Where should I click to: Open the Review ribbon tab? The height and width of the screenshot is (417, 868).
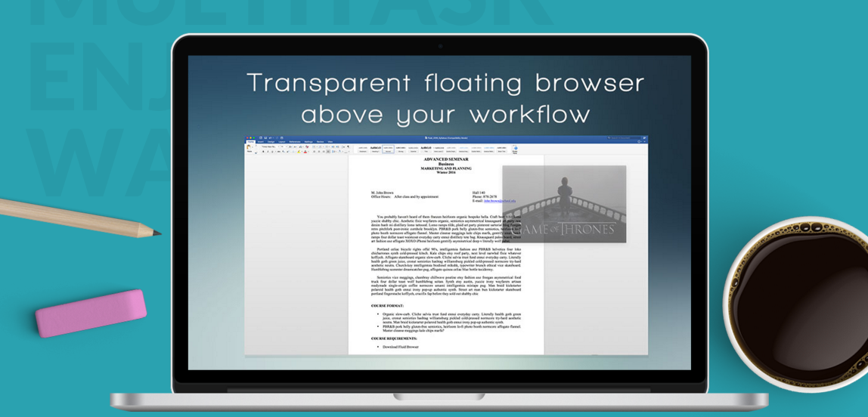click(x=321, y=142)
